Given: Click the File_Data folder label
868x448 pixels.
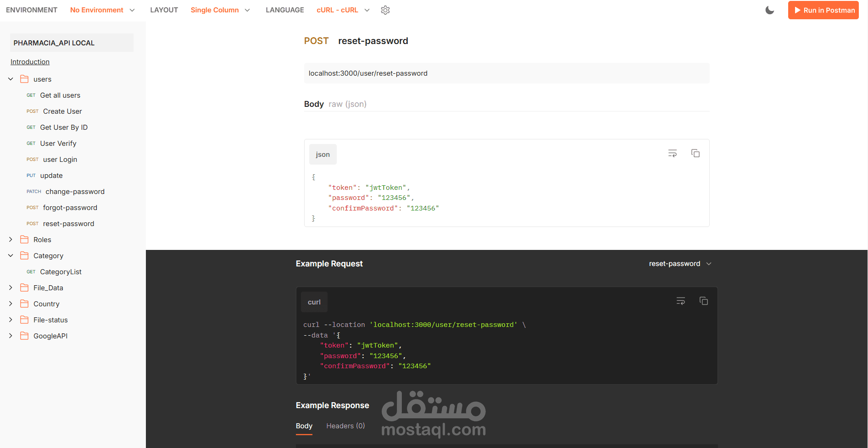Looking at the screenshot, I should [48, 288].
